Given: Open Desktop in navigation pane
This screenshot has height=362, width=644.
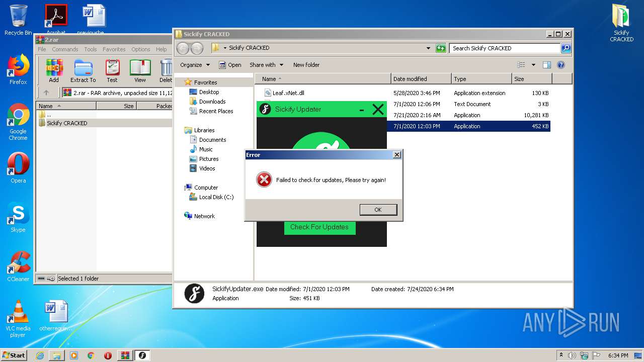Looking at the screenshot, I should click(x=209, y=92).
